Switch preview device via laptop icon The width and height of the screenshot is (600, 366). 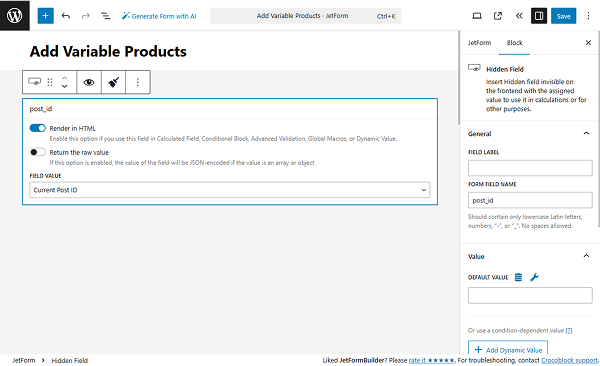[477, 16]
